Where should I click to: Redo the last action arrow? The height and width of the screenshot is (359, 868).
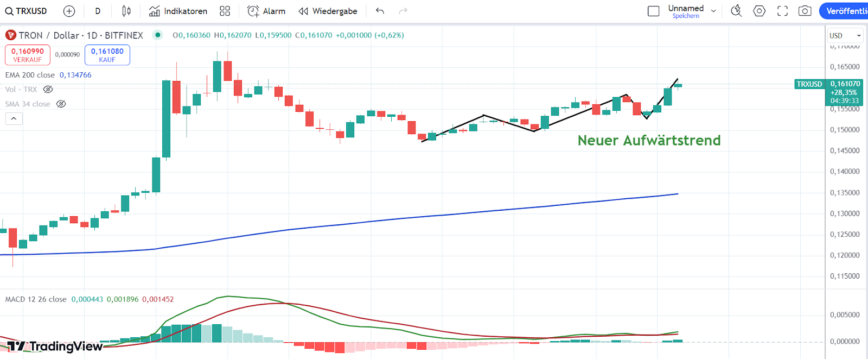[403, 11]
